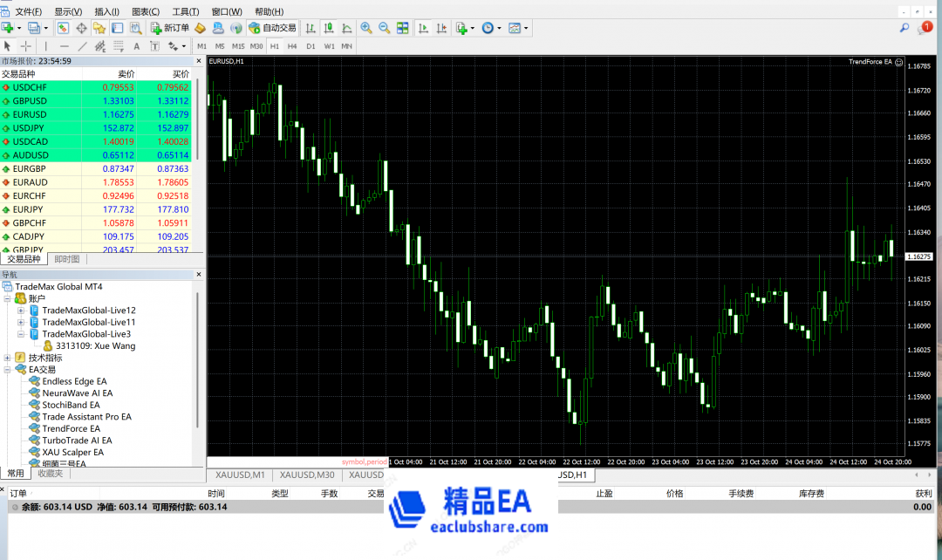Expand the TradeMaxGlobal-Live12 account node
The image size is (942, 560).
click(x=21, y=311)
